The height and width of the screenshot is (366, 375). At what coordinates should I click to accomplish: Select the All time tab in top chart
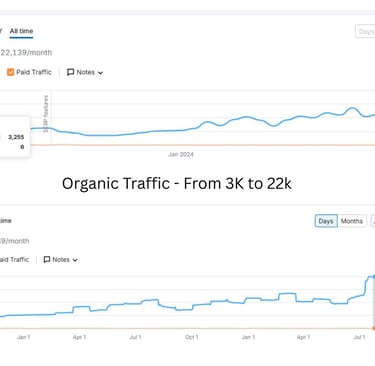[x=21, y=31]
